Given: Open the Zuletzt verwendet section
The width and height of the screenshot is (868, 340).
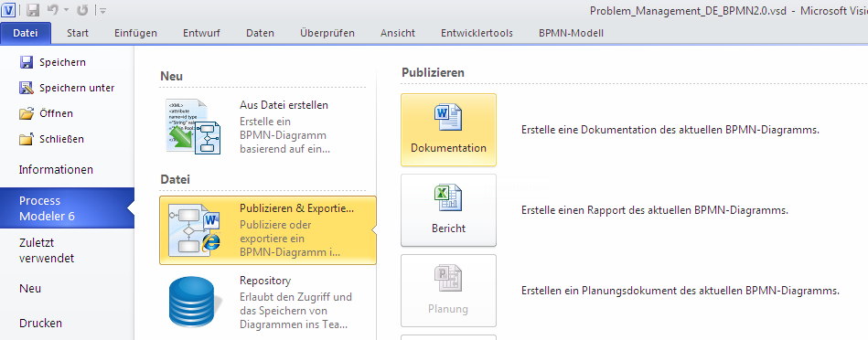Looking at the screenshot, I should coord(47,250).
